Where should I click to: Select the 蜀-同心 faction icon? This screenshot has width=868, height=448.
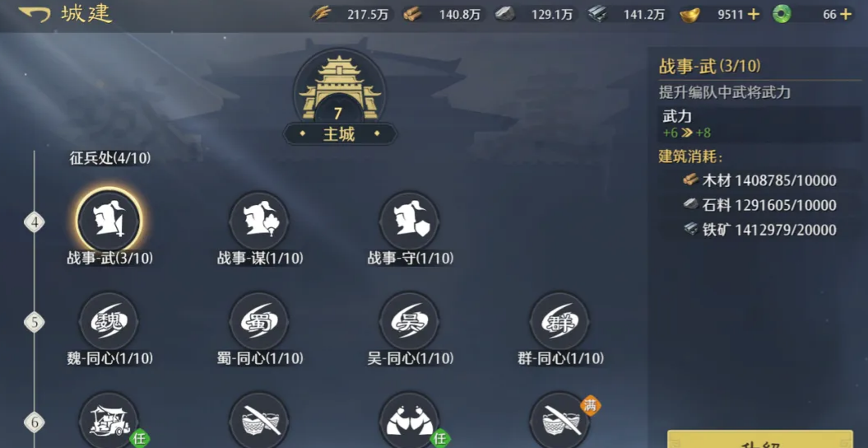pos(259,320)
